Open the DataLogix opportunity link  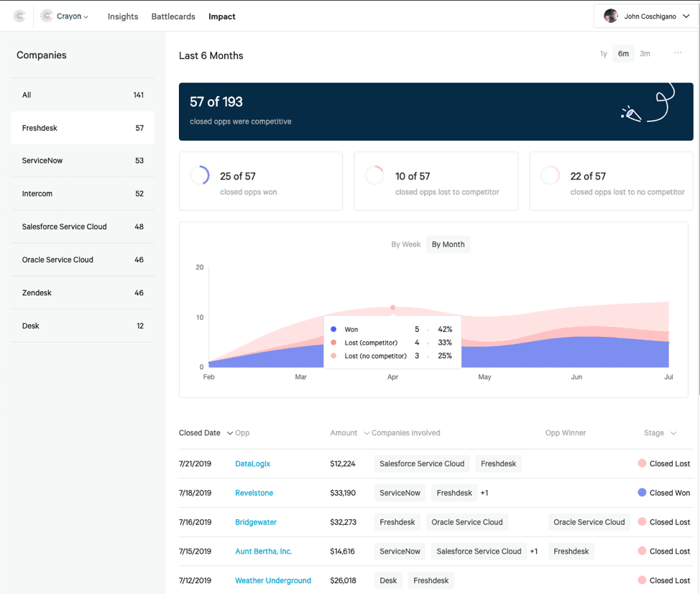[x=252, y=464]
